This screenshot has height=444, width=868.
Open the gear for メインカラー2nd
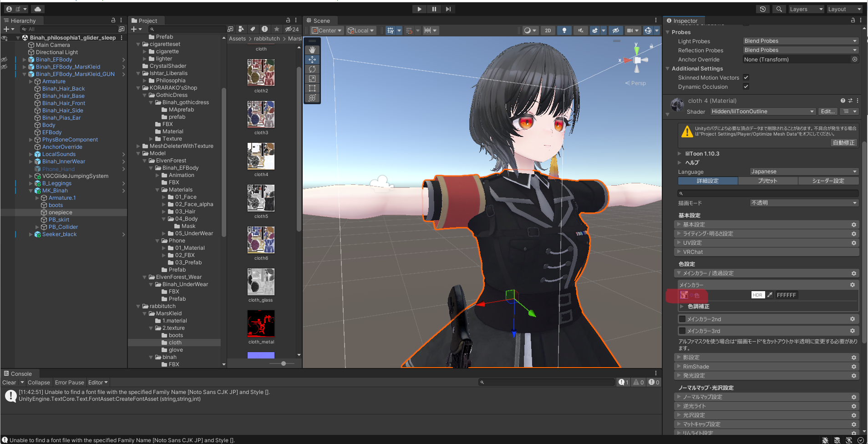pos(853,319)
